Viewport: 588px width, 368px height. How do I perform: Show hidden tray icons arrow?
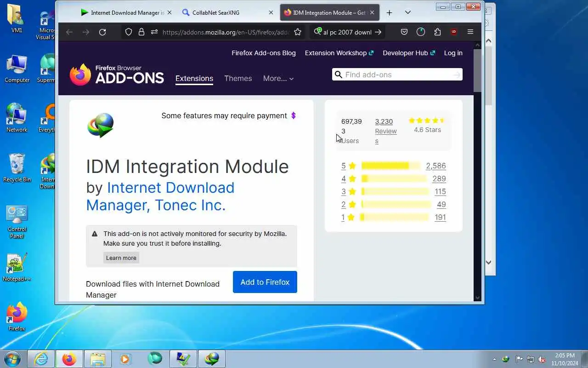[x=494, y=359]
